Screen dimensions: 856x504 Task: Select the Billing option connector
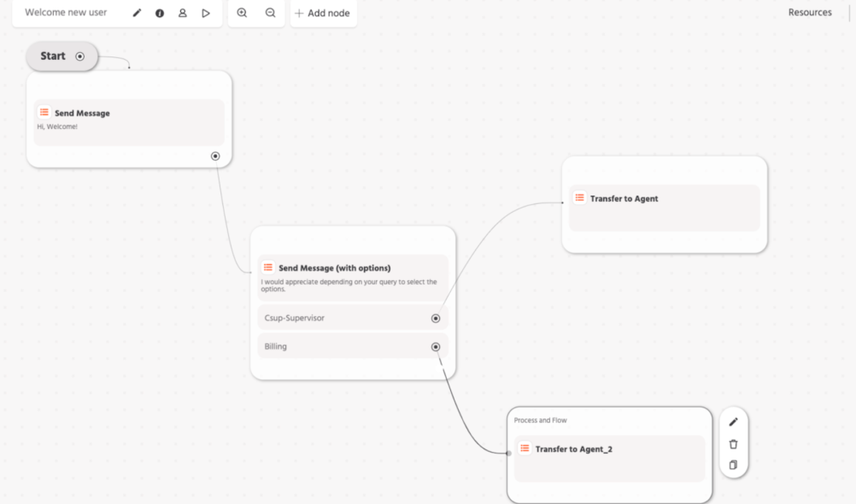coord(436,347)
